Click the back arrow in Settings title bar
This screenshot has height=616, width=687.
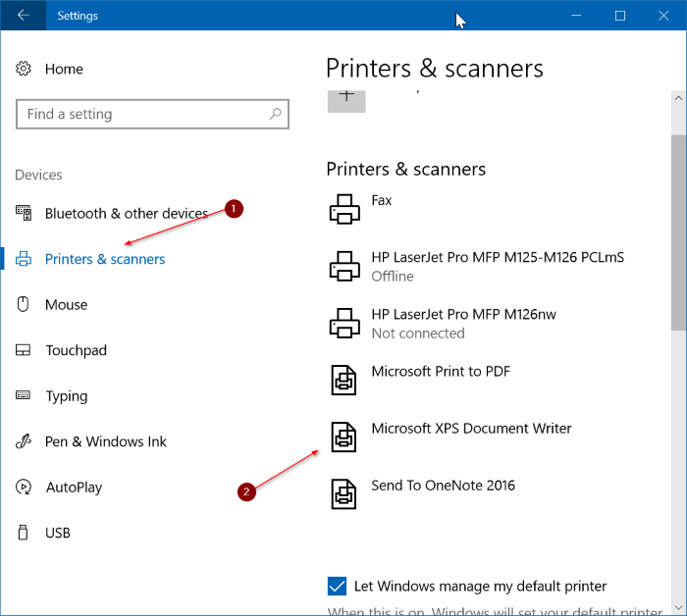[24, 16]
